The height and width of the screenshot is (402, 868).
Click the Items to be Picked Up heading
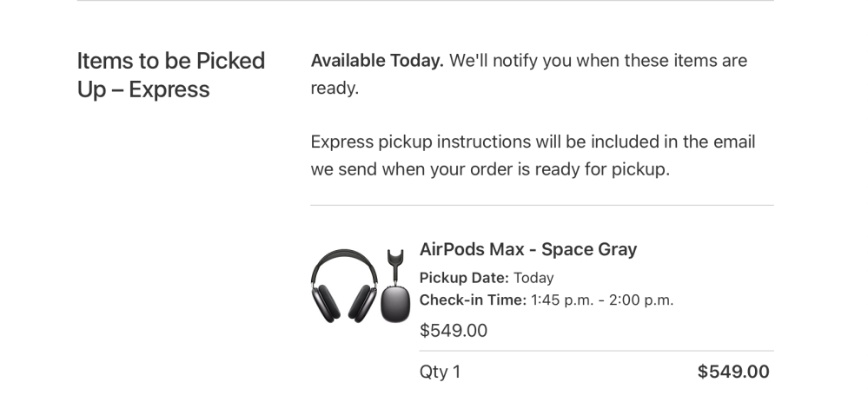(170, 62)
